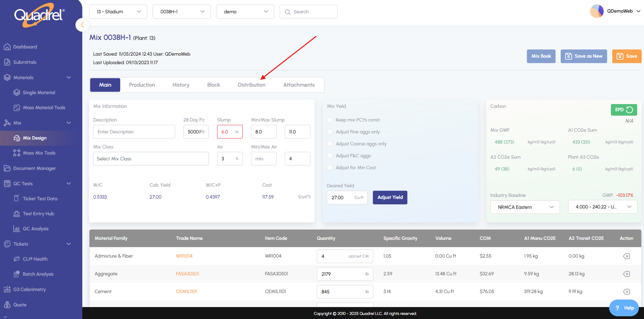Open QC Analysis chart icon
The width and height of the screenshot is (644, 319).
(17, 229)
